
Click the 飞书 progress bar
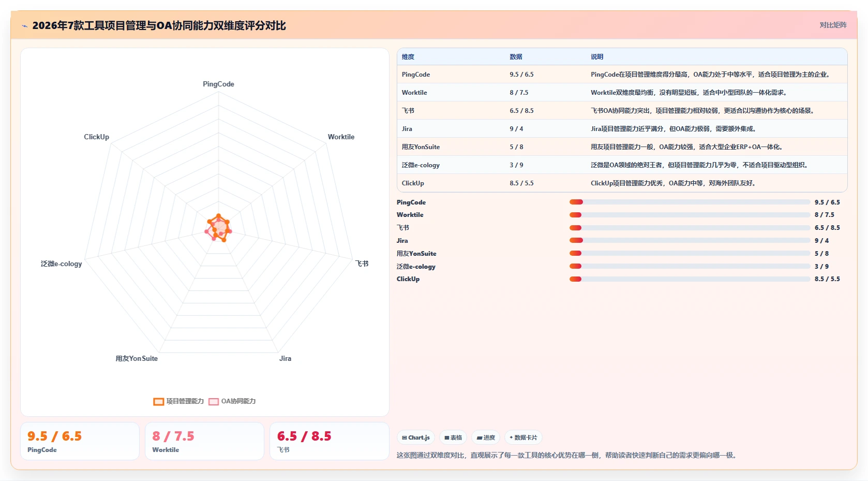point(690,228)
